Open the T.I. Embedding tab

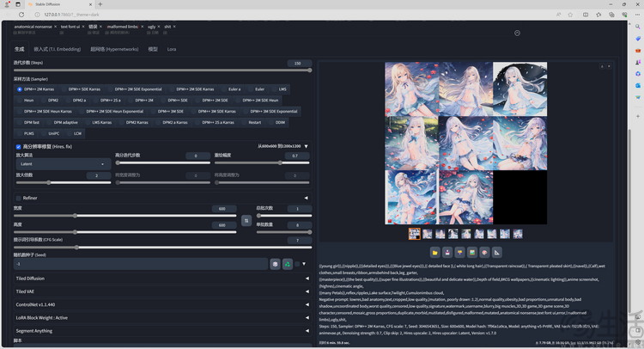pyautogui.click(x=57, y=49)
